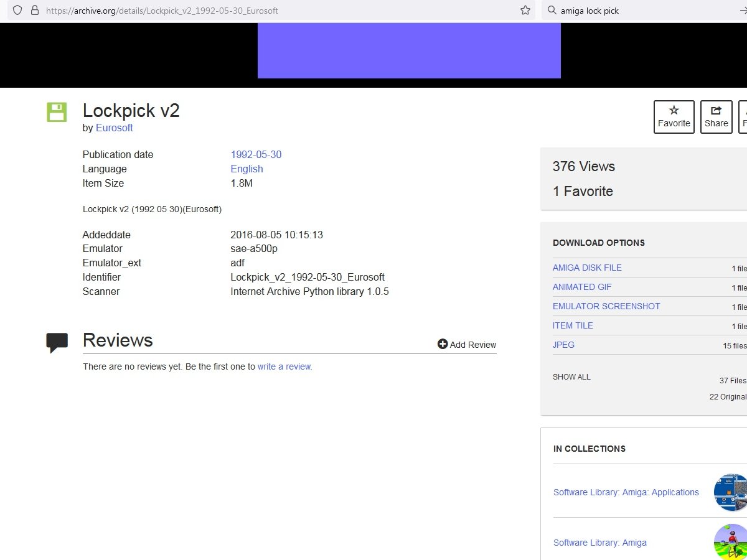This screenshot has height=560, width=747.
Task: Click the magnifier icon in search bar
Action: tap(552, 10)
